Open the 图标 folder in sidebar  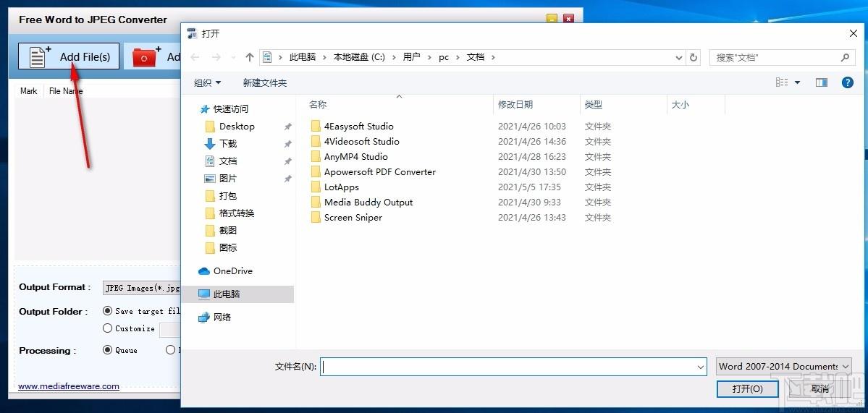point(227,247)
